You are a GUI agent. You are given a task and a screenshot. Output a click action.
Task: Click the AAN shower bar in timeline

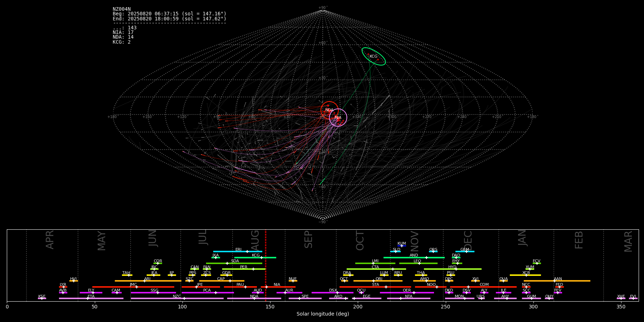pos(557,281)
